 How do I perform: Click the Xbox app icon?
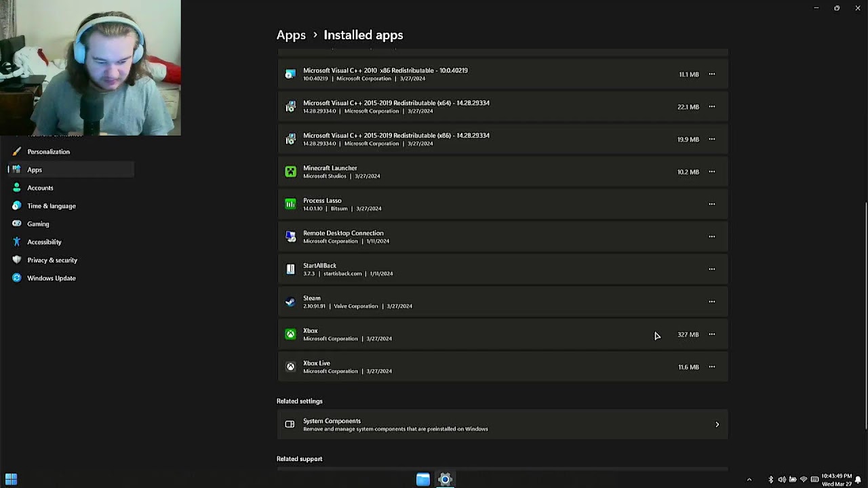(290, 334)
